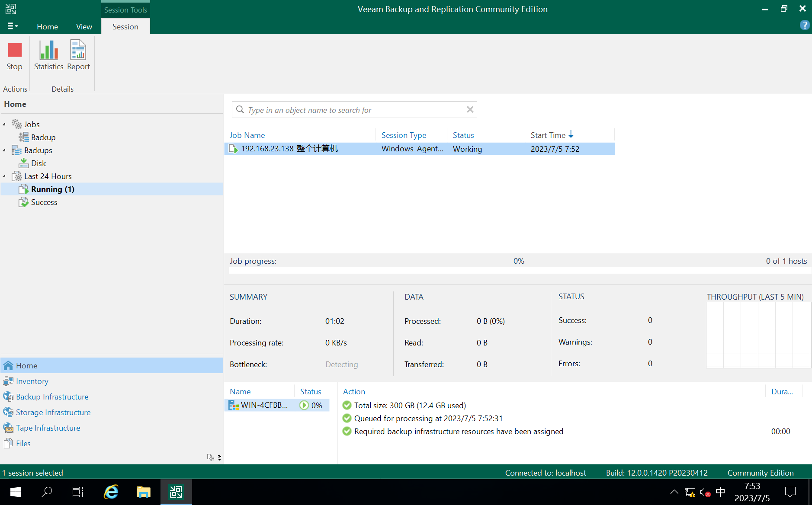This screenshot has height=505, width=812.
Task: Launch Internet Explorer from taskbar
Action: tap(111, 492)
